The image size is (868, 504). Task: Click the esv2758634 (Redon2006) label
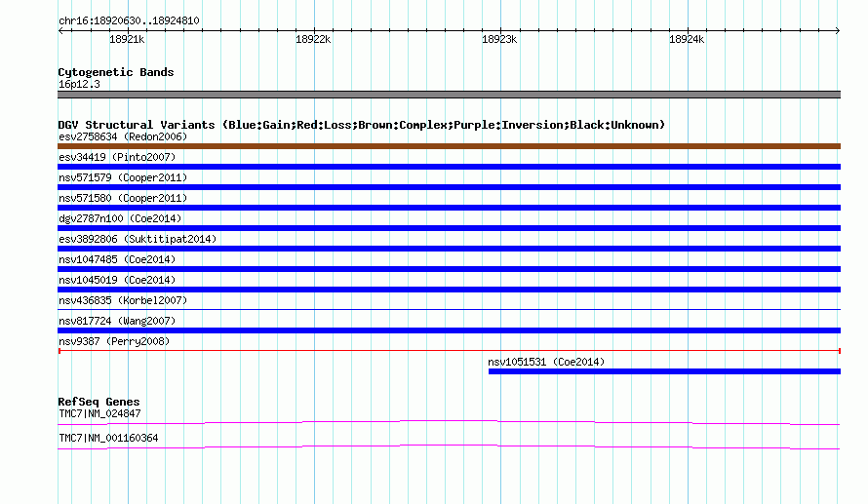[123, 136]
